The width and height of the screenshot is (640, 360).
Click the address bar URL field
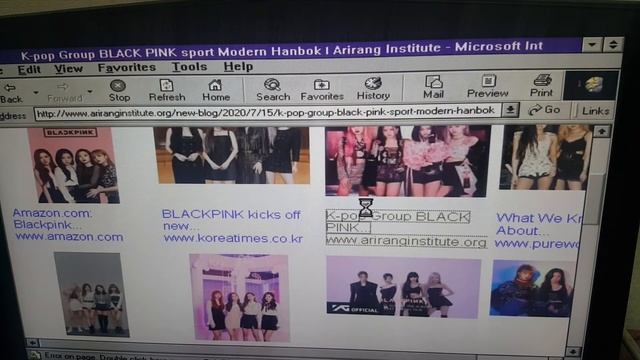click(267, 112)
